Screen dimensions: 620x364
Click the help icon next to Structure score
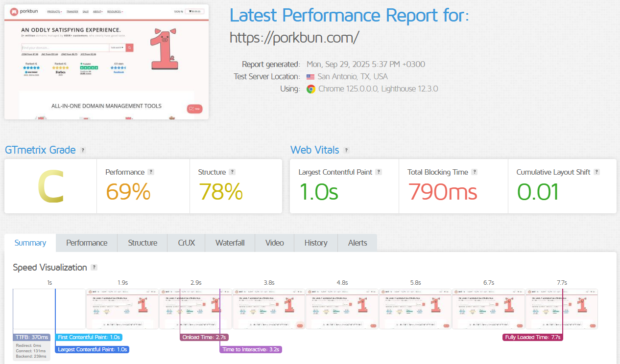coord(232,172)
